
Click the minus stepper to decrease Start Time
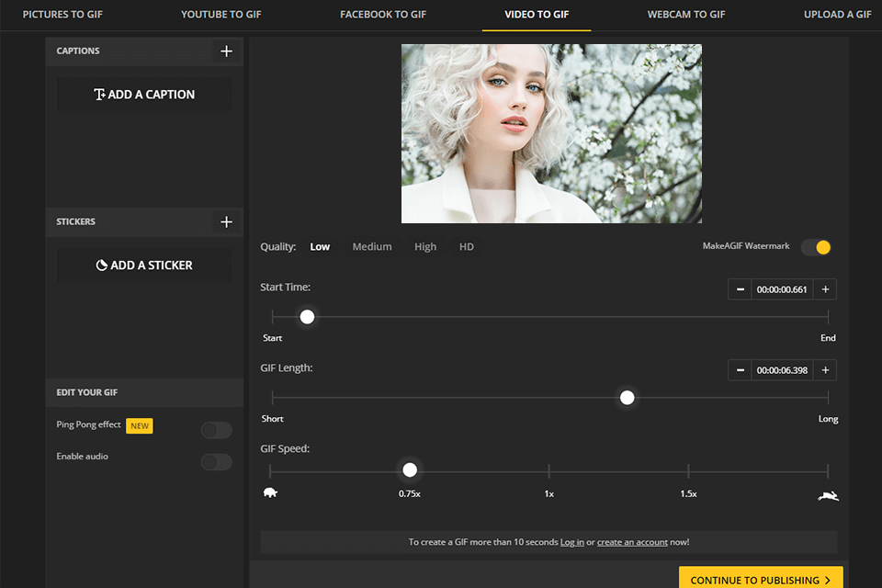coord(740,288)
